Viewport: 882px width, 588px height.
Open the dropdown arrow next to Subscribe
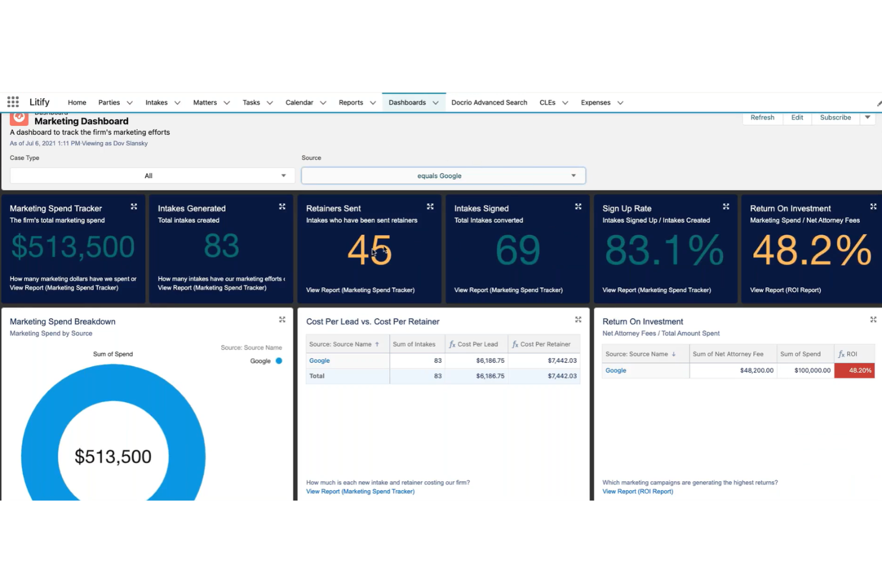click(x=868, y=117)
